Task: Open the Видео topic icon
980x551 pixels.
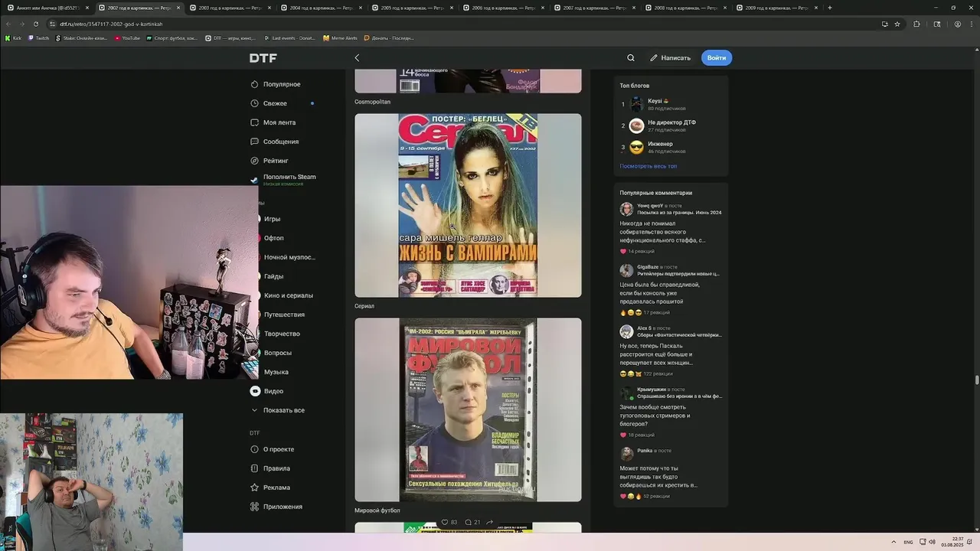Action: (255, 391)
